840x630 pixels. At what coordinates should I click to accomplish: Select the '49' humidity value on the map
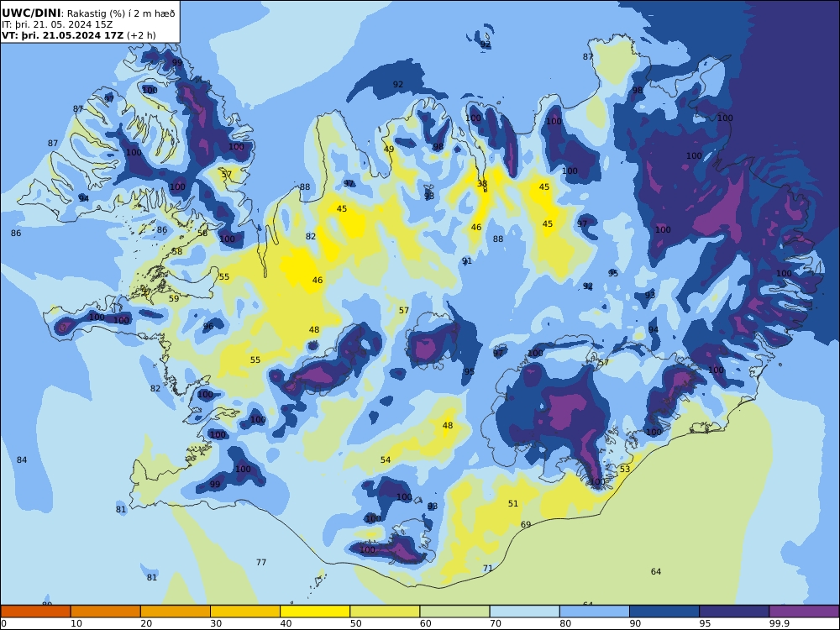(x=389, y=149)
